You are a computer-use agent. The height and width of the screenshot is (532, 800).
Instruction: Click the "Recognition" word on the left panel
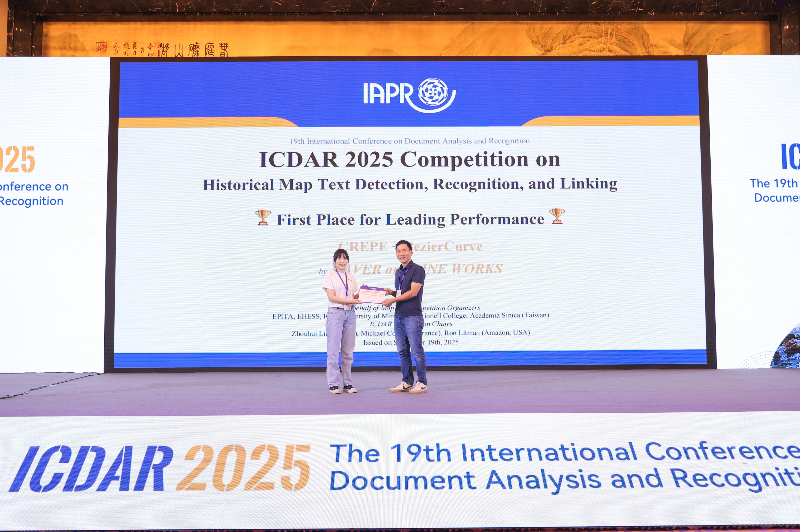(31, 201)
